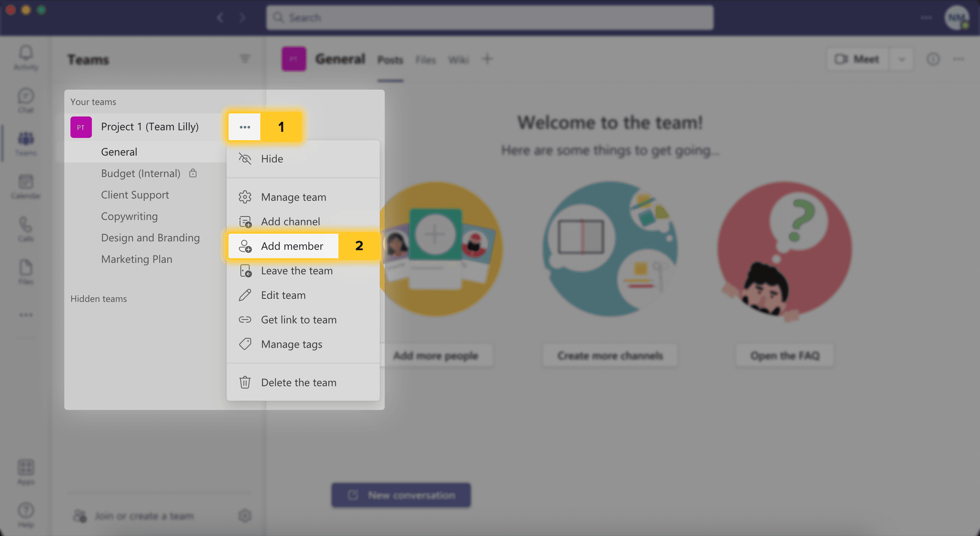Viewport: 980px width, 536px height.
Task: Click the Search input field
Action: [x=491, y=16]
